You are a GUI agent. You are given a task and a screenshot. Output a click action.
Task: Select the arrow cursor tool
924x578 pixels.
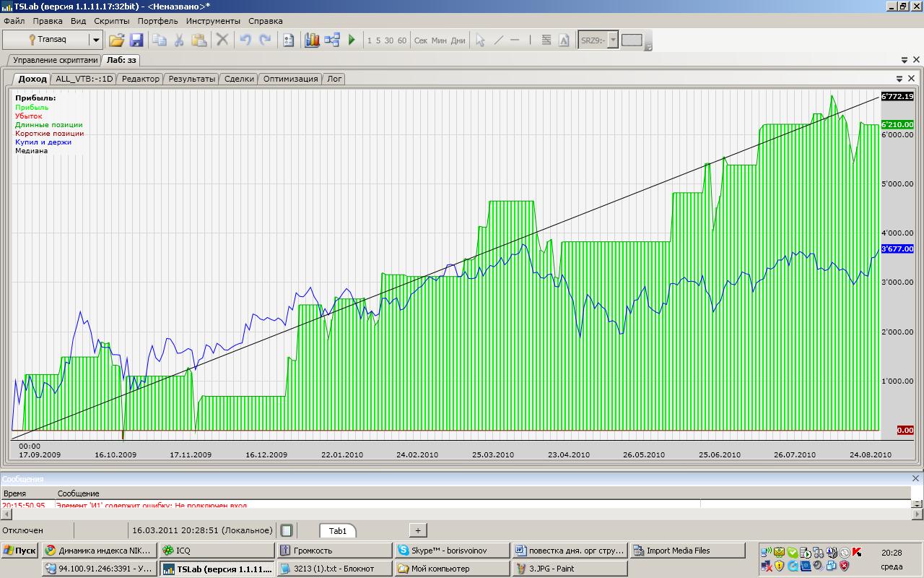[480, 40]
